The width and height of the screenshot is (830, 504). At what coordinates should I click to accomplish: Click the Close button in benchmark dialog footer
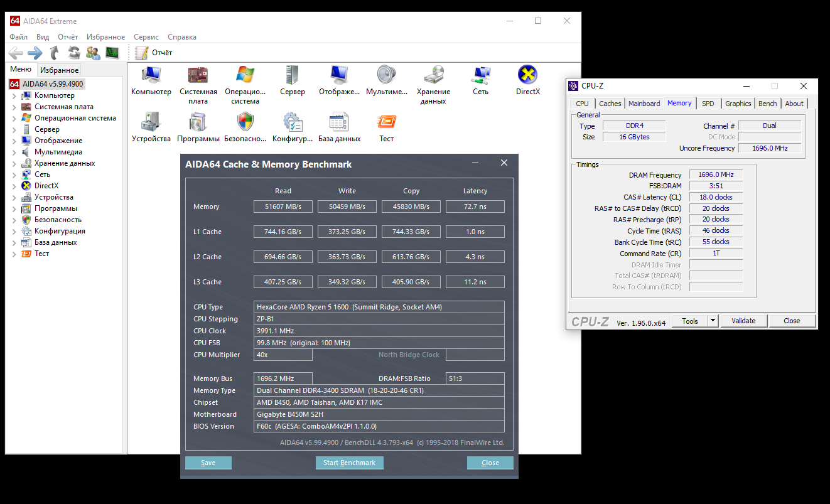[x=490, y=463]
